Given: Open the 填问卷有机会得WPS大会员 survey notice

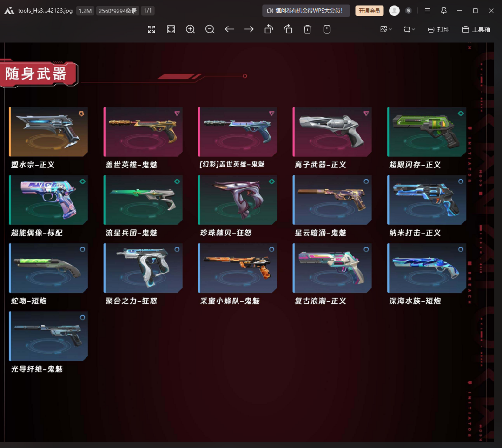Looking at the screenshot, I should tap(306, 11).
